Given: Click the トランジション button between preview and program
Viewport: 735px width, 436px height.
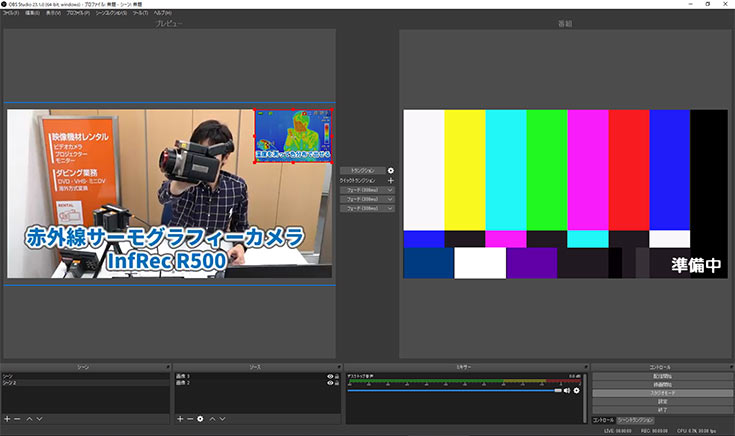Looking at the screenshot, I should [x=362, y=171].
